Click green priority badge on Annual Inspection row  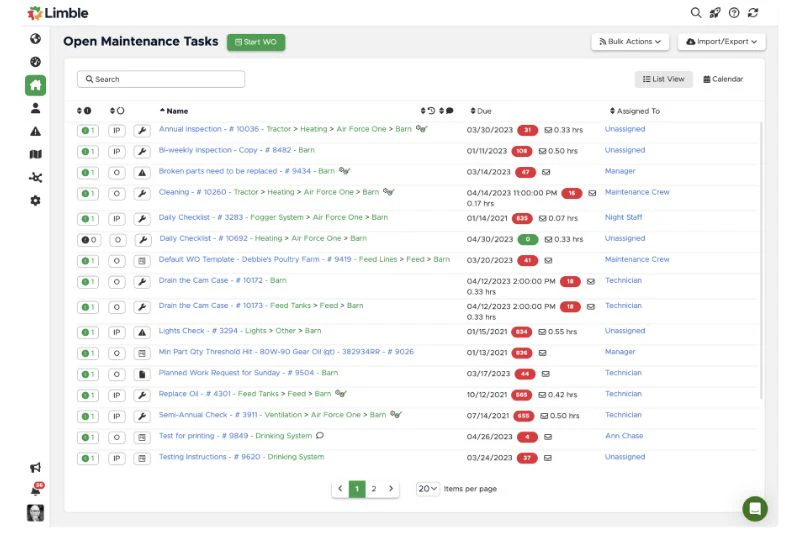point(88,131)
